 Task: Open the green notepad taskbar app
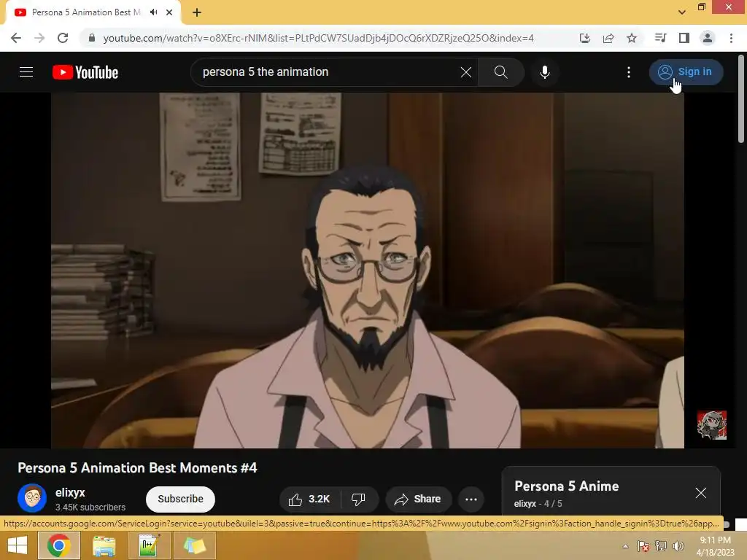149,545
